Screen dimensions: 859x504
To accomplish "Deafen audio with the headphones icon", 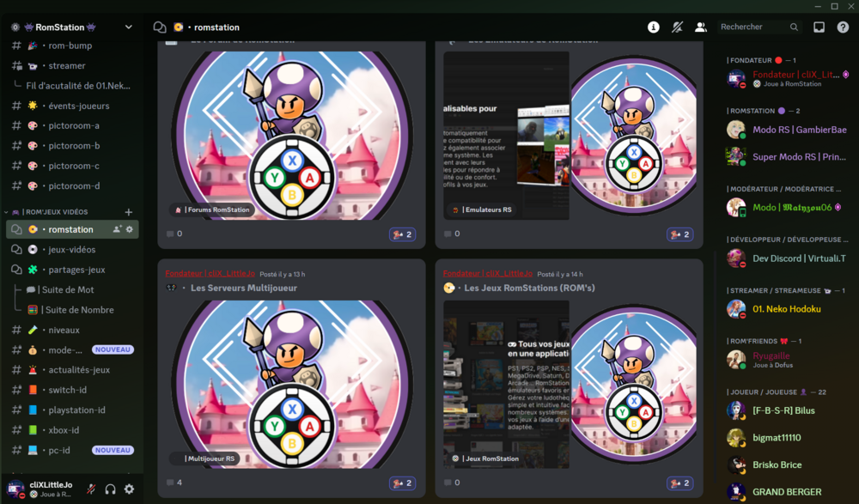I will point(109,489).
